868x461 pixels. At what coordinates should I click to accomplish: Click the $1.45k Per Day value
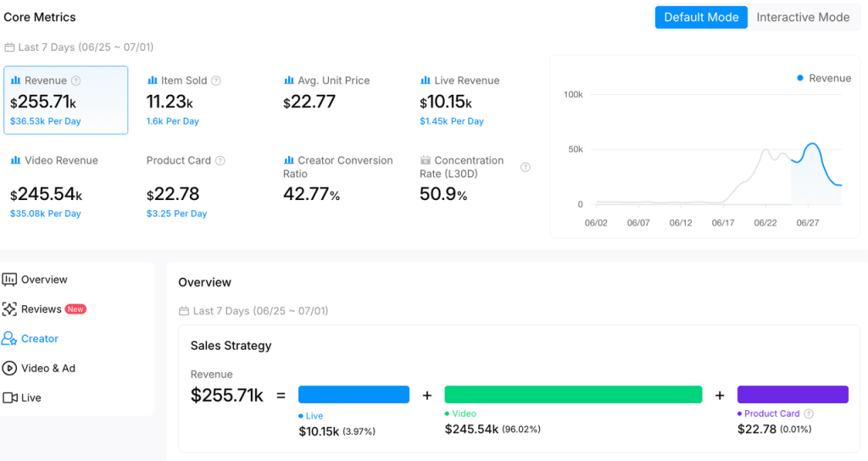[x=452, y=121]
